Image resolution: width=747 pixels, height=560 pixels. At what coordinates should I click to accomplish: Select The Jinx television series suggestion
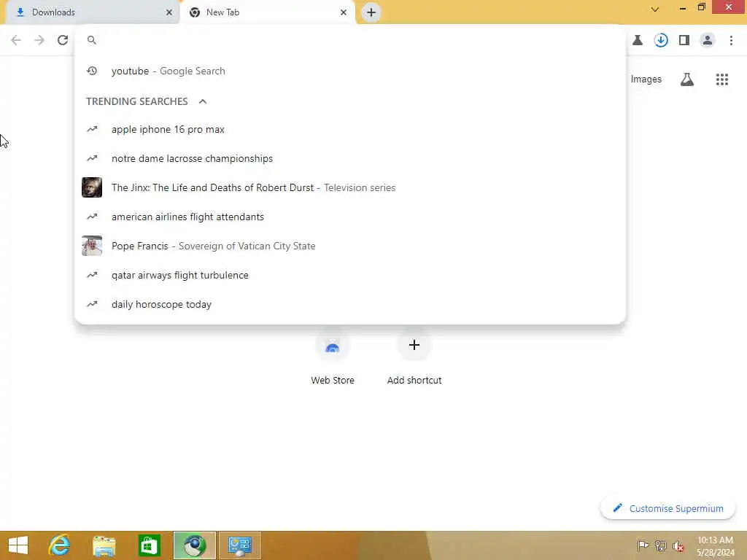(350, 187)
